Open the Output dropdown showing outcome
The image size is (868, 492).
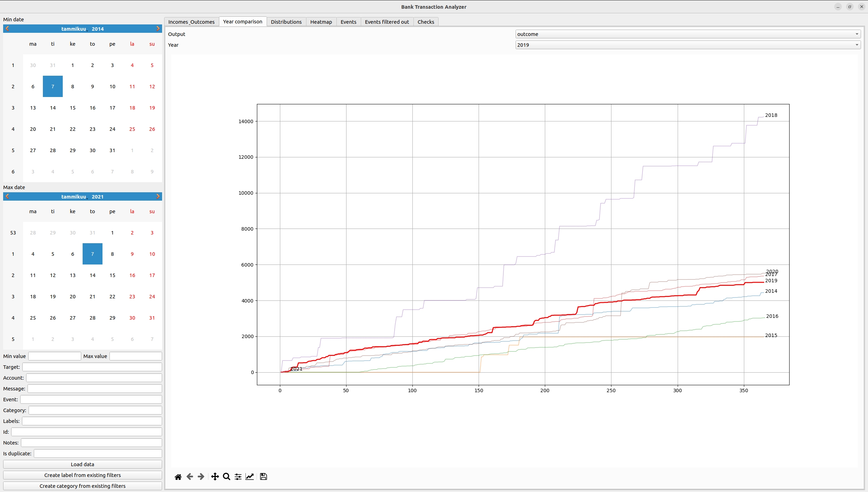[x=688, y=34]
